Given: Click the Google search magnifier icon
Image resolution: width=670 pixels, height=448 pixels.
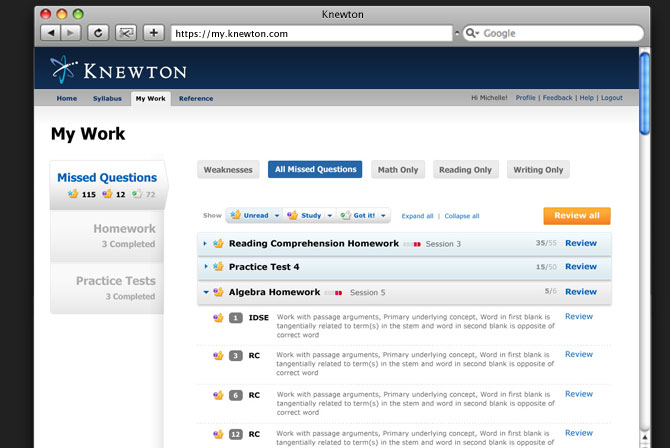Looking at the screenshot, I should click(471, 33).
